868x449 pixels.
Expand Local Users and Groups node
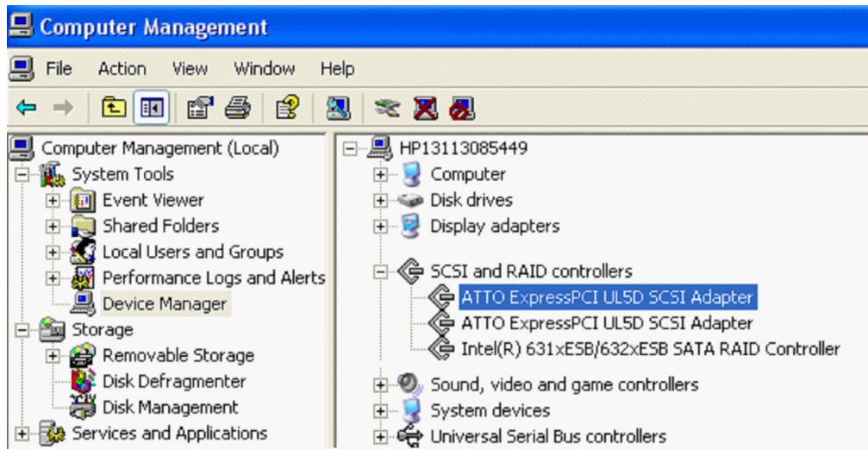[53, 253]
